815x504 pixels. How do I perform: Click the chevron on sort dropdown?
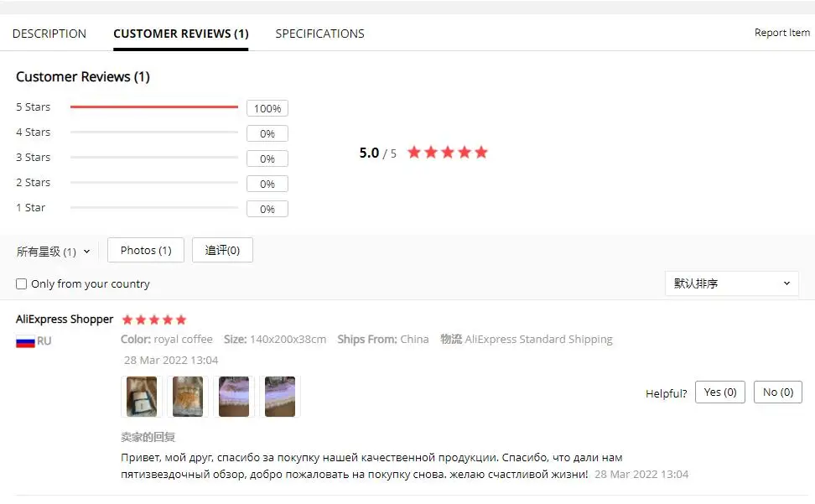786,283
